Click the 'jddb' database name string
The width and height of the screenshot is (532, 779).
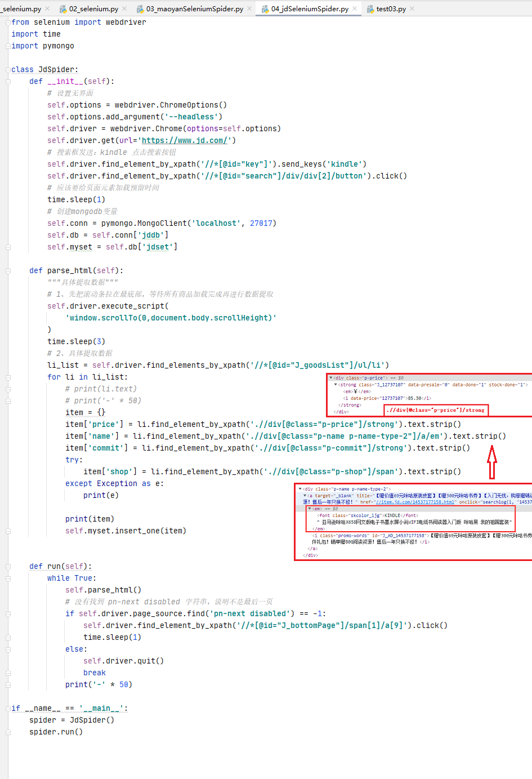pos(150,235)
